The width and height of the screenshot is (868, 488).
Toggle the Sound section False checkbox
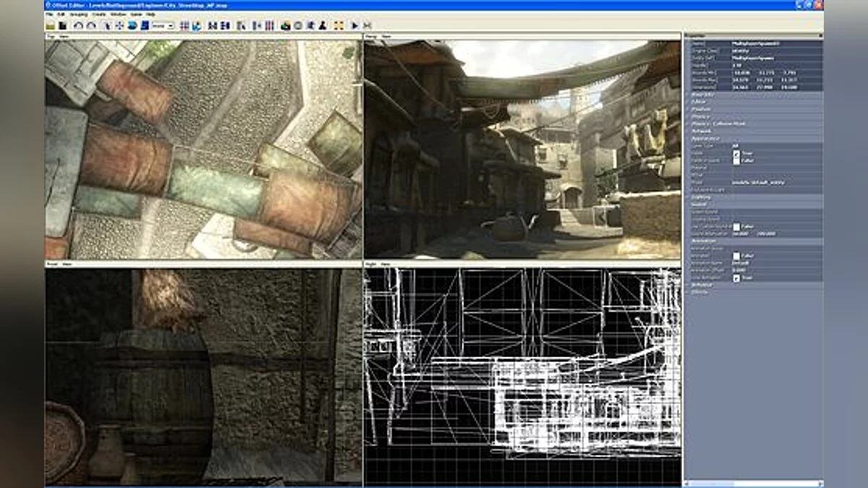pyautogui.click(x=736, y=226)
